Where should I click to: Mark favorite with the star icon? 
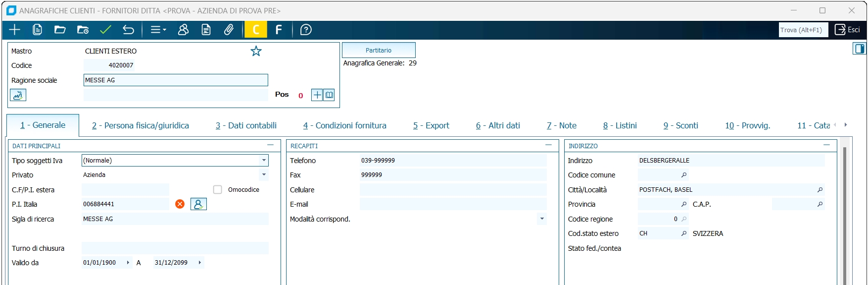[x=256, y=51]
